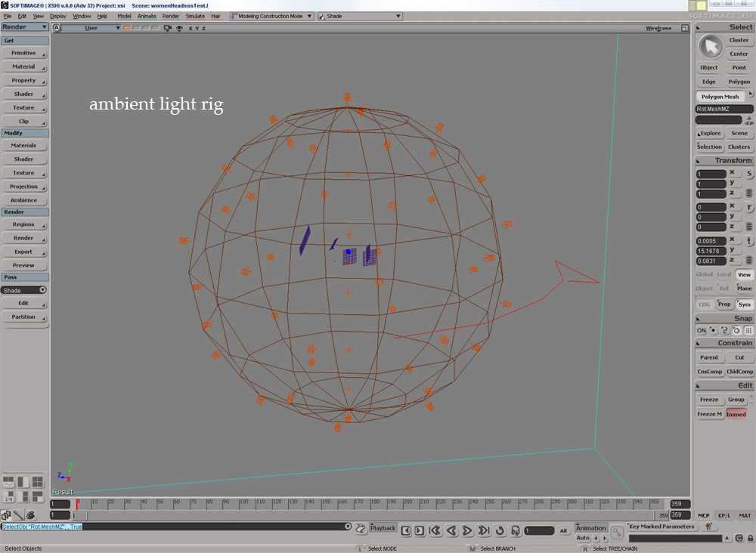Click the character key set icon beside Key Marked Parameters
The height and width of the screenshot is (553, 756).
point(708,527)
